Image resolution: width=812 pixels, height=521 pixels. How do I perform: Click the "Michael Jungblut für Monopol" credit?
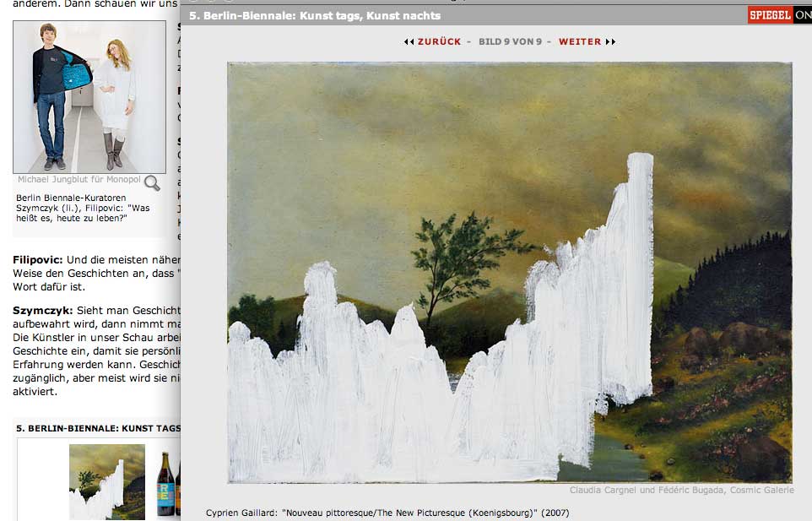(79, 180)
